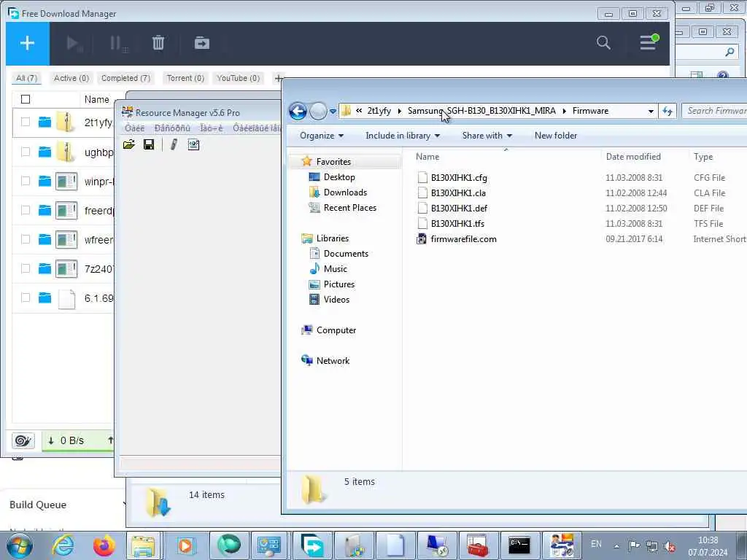Select Computer in navigation pane

[x=336, y=330]
